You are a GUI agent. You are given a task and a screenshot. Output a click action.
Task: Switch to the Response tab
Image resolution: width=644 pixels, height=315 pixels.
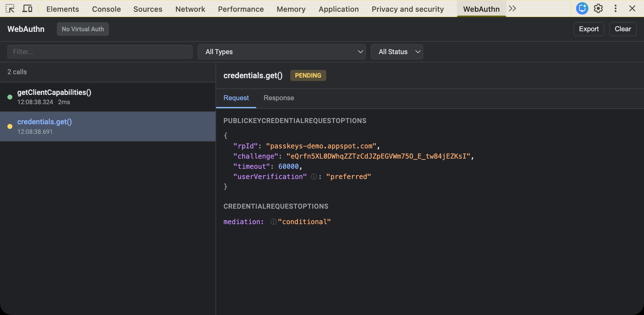[x=278, y=98]
